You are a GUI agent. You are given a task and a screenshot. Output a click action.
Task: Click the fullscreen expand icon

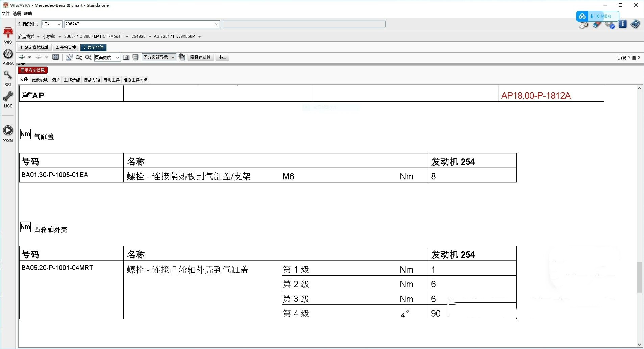coord(56,57)
